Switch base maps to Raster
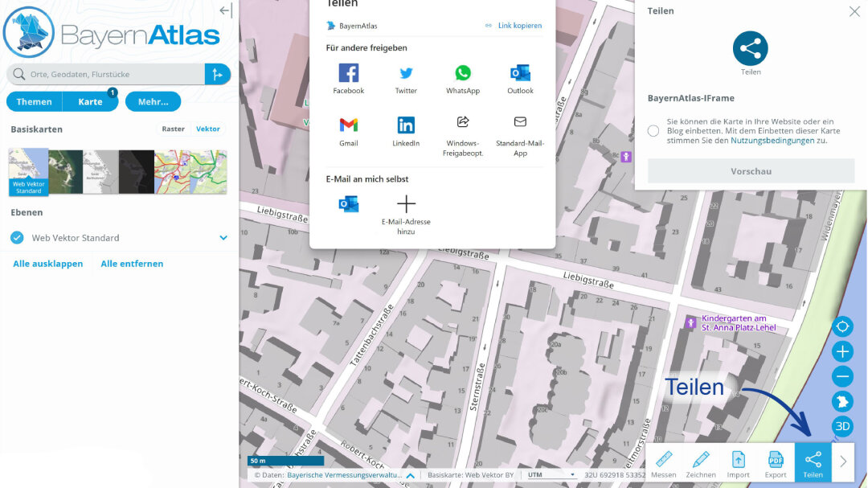 (x=173, y=129)
